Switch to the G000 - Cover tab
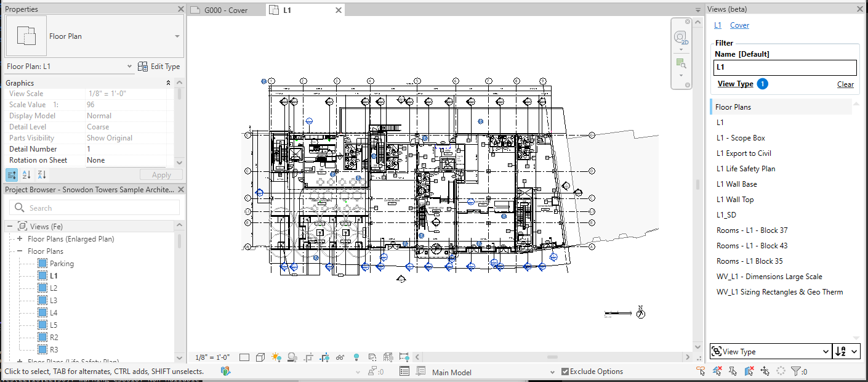The image size is (868, 382). click(225, 10)
